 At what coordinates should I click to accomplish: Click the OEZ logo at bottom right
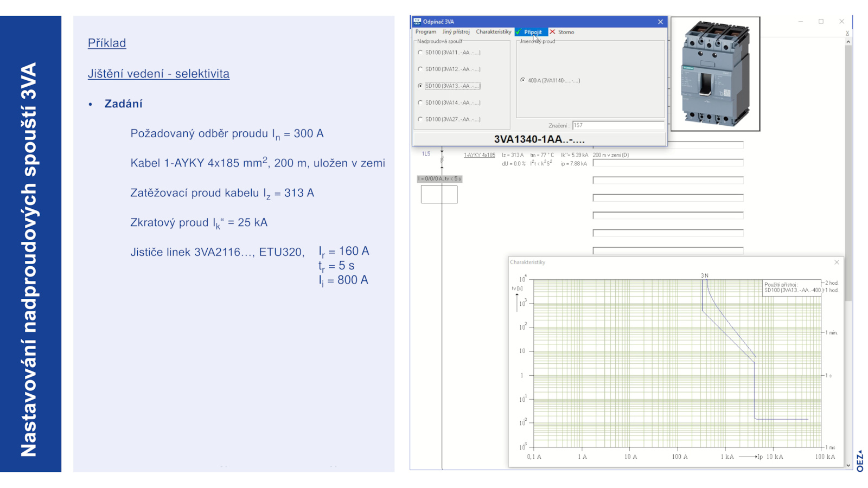[860, 461]
